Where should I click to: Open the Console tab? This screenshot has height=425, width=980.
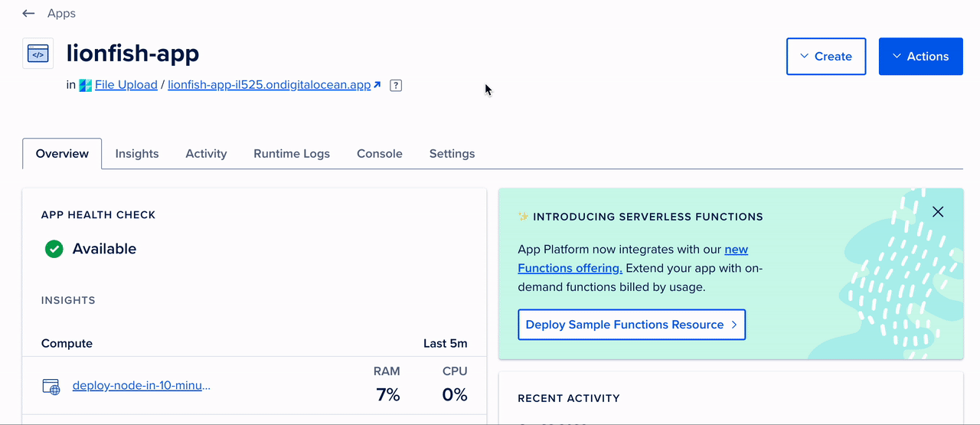tap(380, 154)
